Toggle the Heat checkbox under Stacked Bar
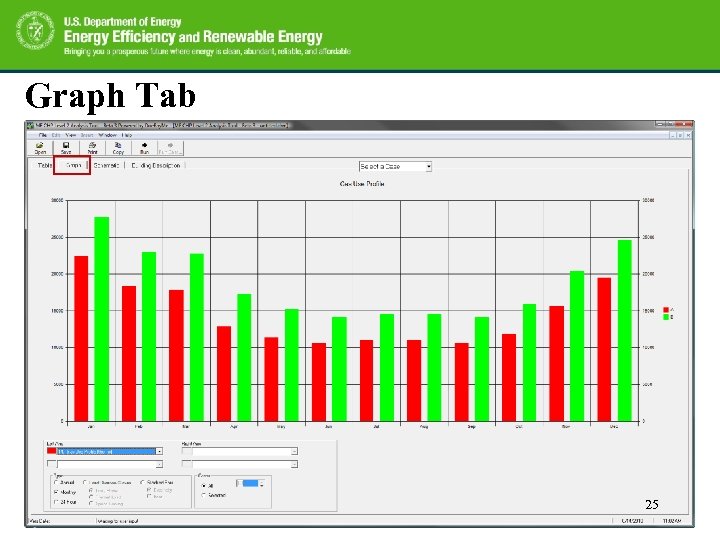The image size is (720, 540). pyautogui.click(x=149, y=496)
